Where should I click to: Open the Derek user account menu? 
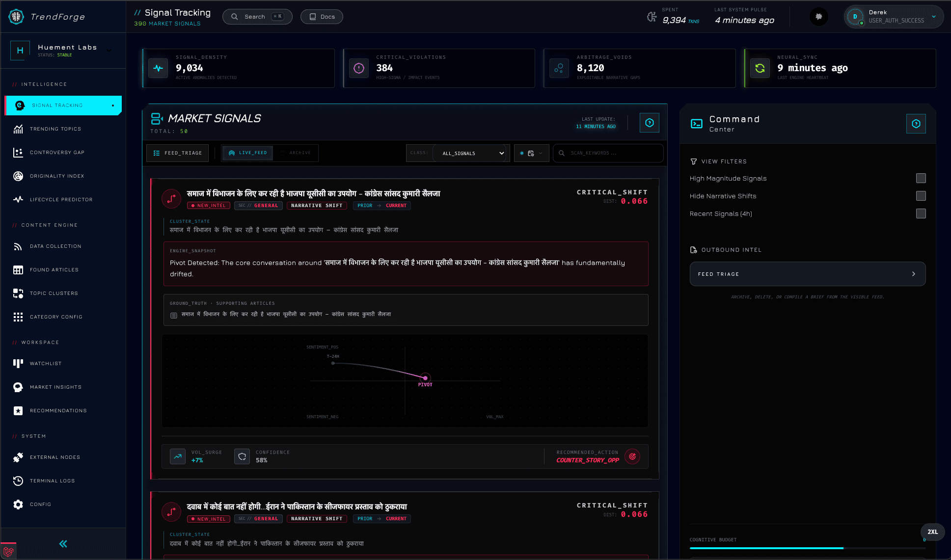tap(894, 17)
